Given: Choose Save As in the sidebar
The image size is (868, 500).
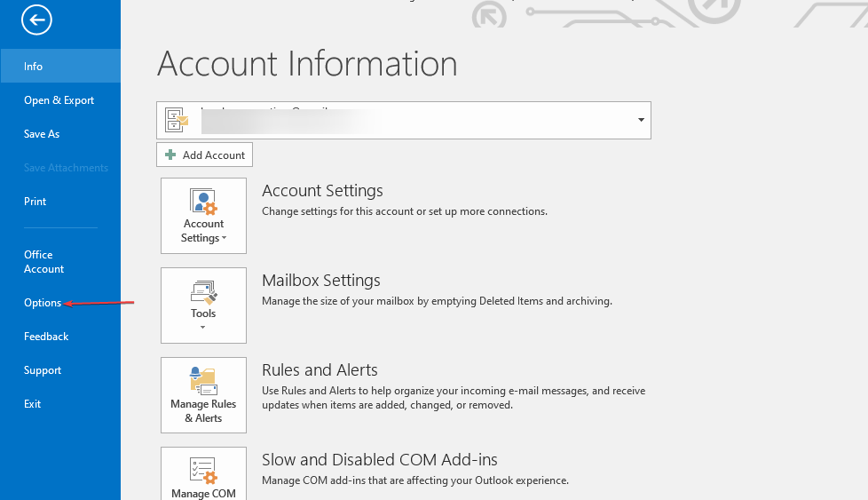Looking at the screenshot, I should click(x=42, y=134).
